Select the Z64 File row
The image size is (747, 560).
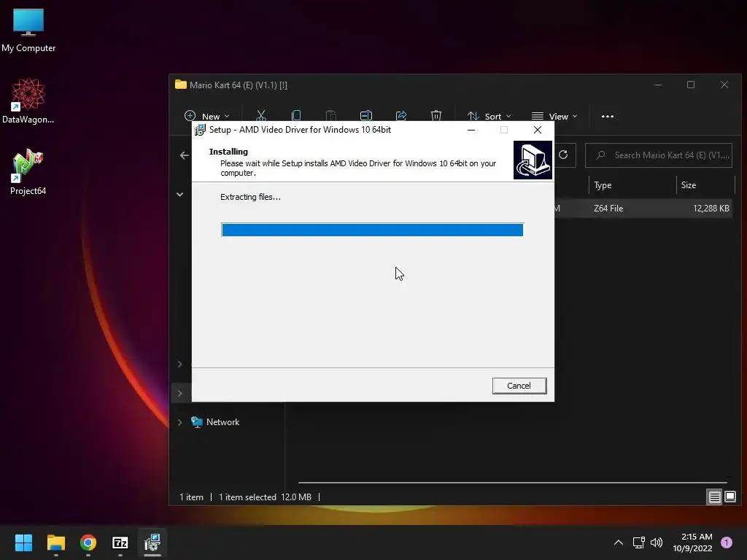(643, 209)
